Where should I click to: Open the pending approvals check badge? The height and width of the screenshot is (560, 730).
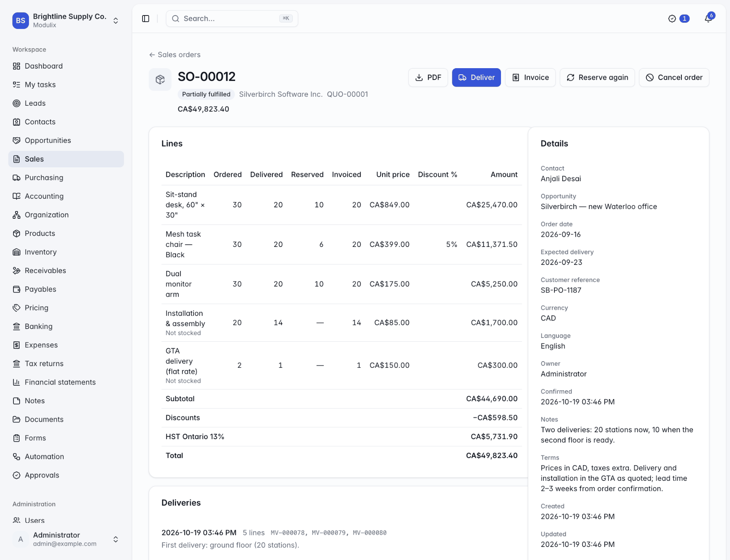(x=679, y=19)
